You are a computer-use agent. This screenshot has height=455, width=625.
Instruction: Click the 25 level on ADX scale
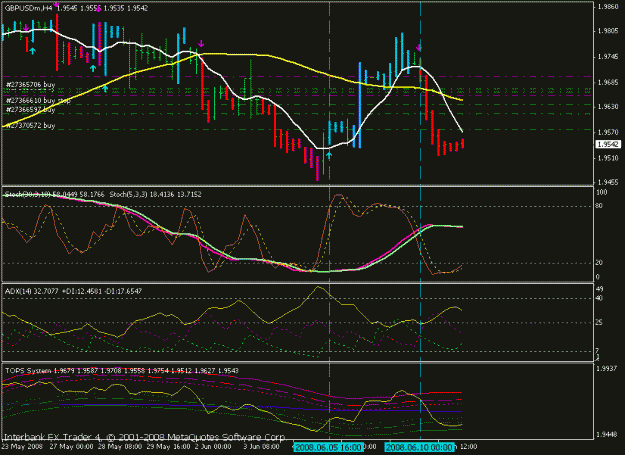(x=599, y=322)
